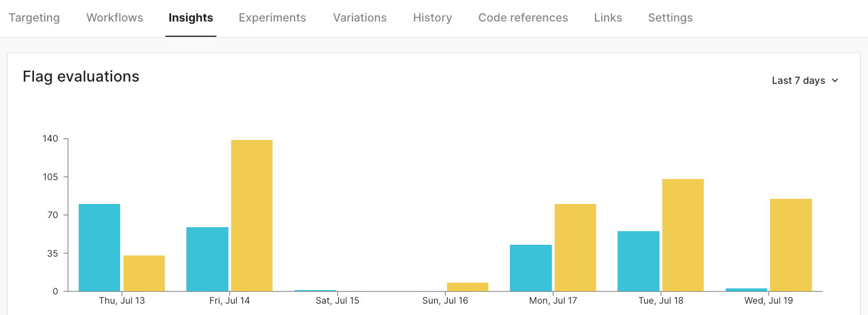Viewport: 868px width, 315px height.
Task: Click the yellow bar for Tue, Jul 18
Action: pos(683,235)
